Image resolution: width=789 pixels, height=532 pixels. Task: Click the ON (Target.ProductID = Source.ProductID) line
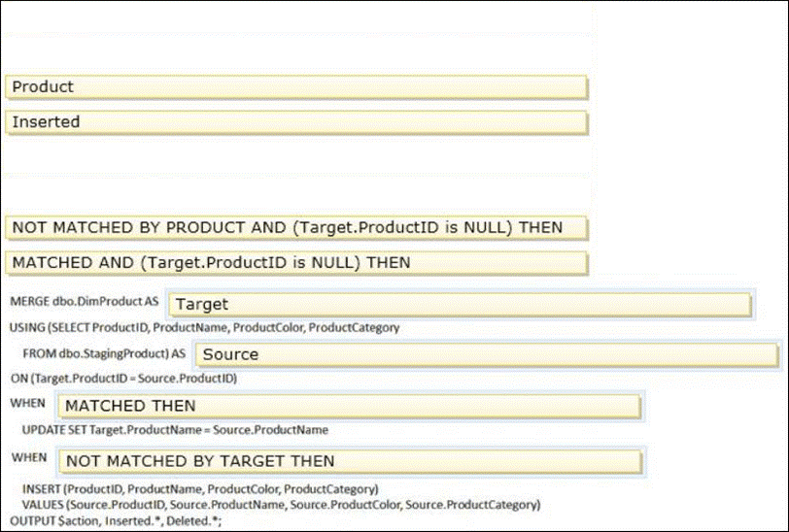coord(123,379)
